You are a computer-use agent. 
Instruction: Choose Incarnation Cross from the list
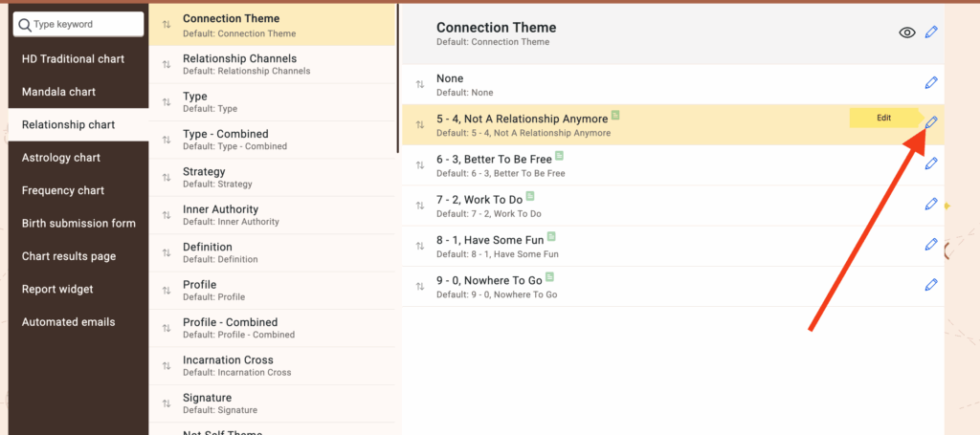228,365
